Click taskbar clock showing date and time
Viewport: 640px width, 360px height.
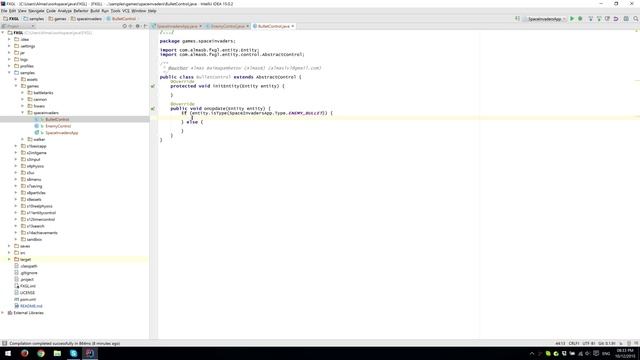tap(625, 353)
